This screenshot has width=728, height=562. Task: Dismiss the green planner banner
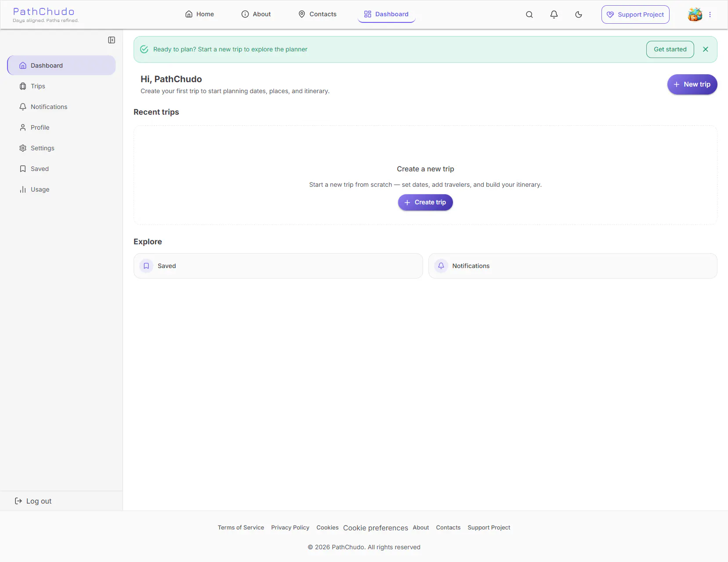pos(706,49)
